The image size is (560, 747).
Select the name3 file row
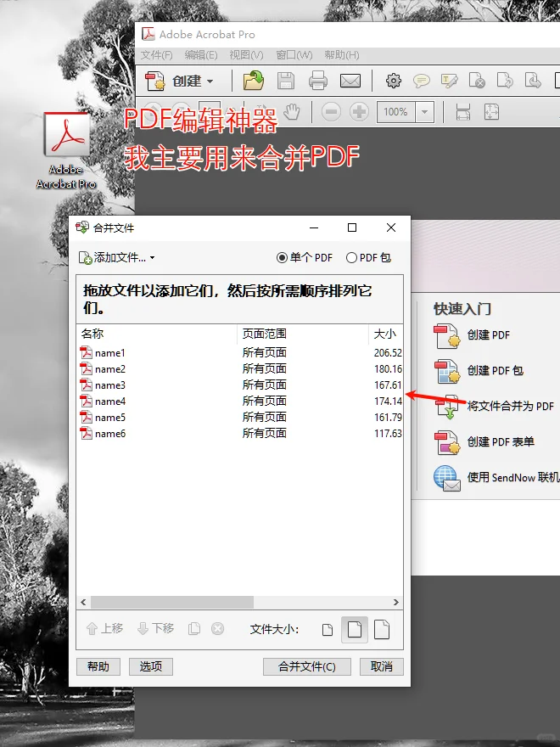[x=239, y=385]
